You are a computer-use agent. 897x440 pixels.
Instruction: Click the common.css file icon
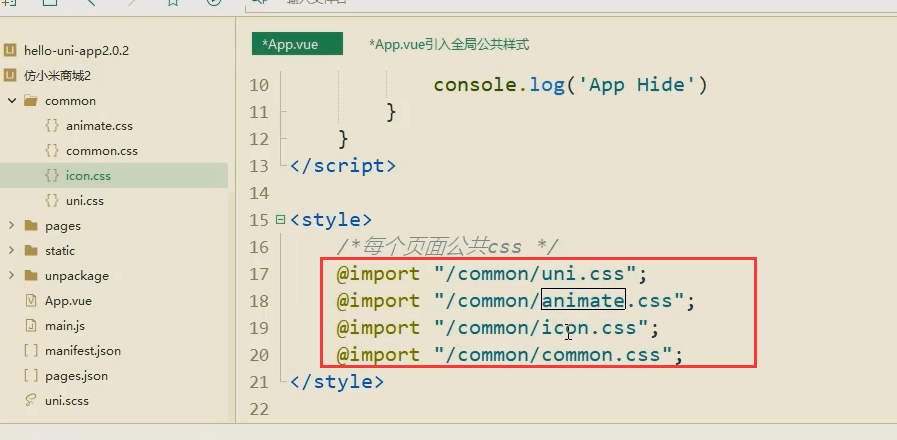52,151
